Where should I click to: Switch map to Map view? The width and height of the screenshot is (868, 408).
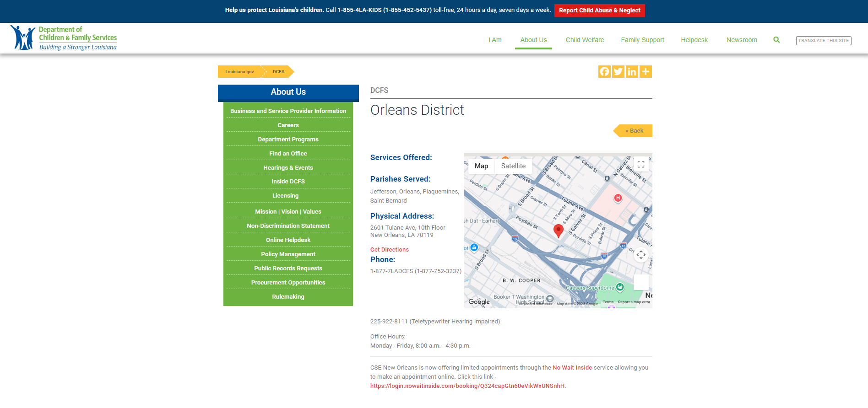tap(481, 166)
